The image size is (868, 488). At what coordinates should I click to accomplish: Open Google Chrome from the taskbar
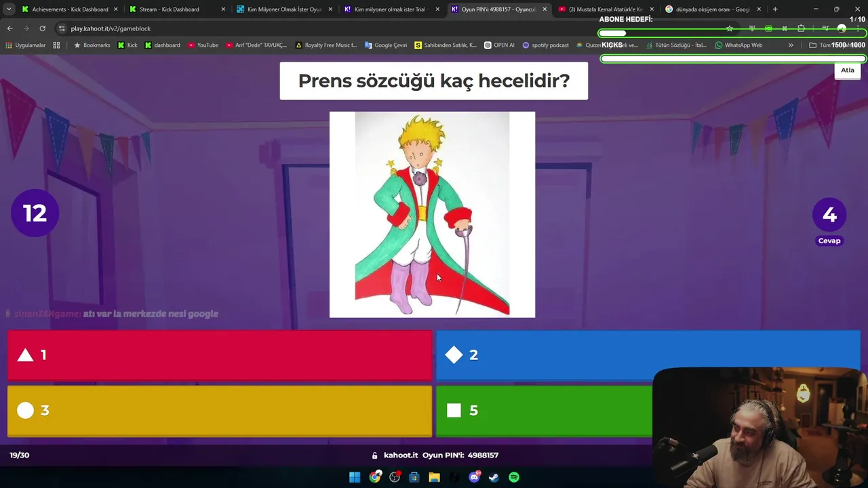pos(375,477)
